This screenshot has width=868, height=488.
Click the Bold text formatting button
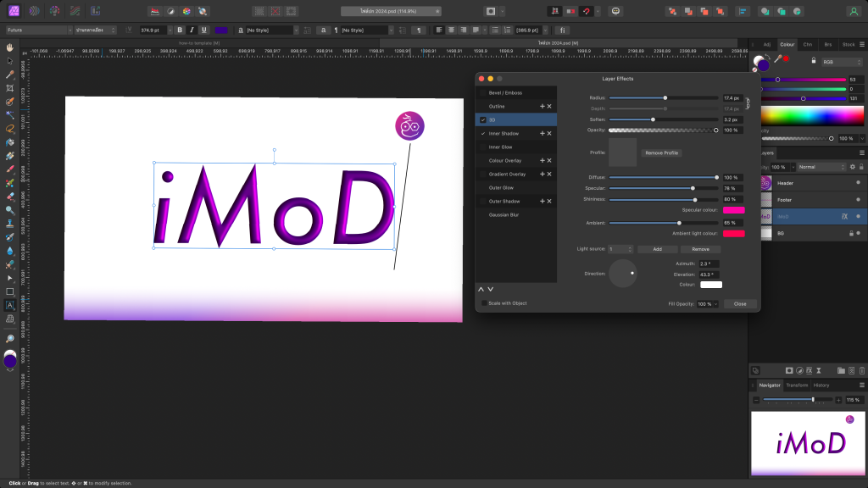[180, 30]
